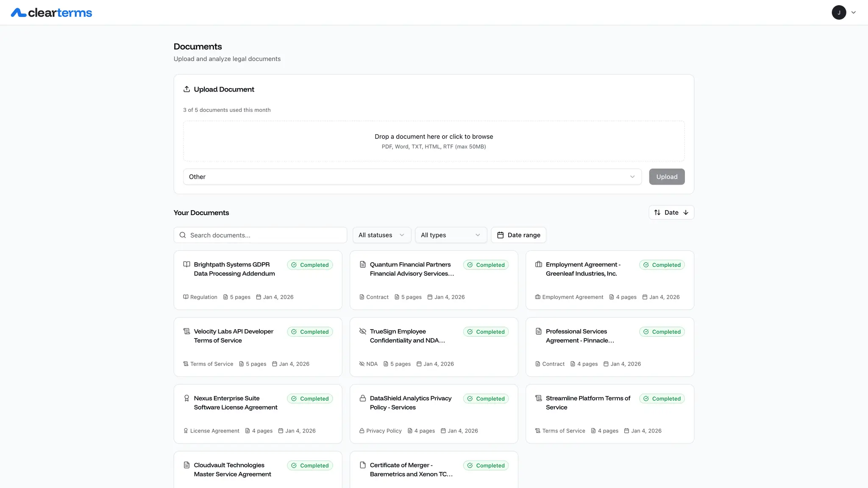Click Completed badge on Streamline card
868x488 pixels.
662,399
